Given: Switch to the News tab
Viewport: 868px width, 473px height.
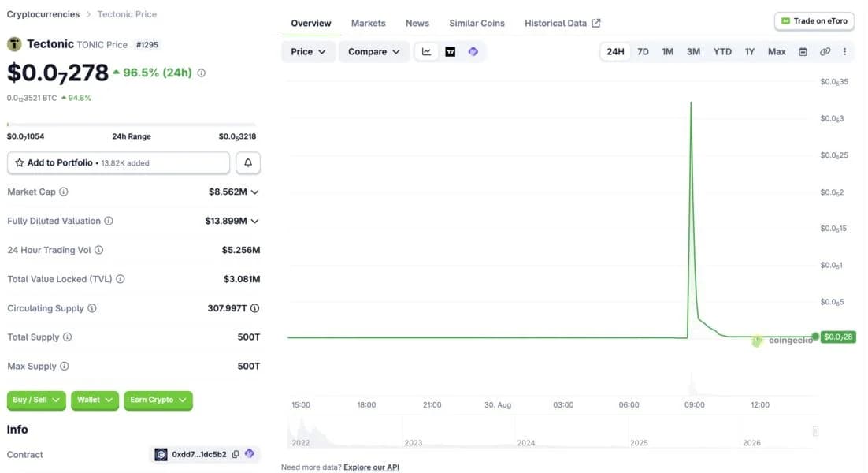Looking at the screenshot, I should pyautogui.click(x=417, y=24).
